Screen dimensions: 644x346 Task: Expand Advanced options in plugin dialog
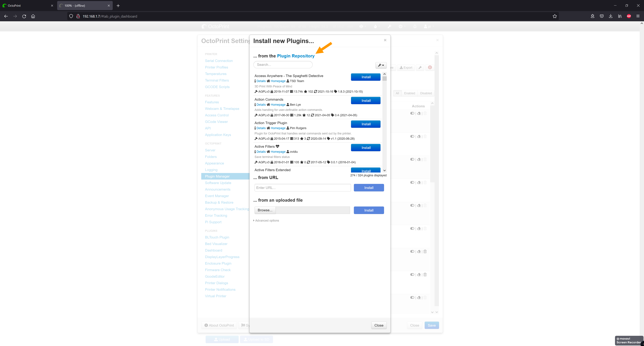(266, 220)
